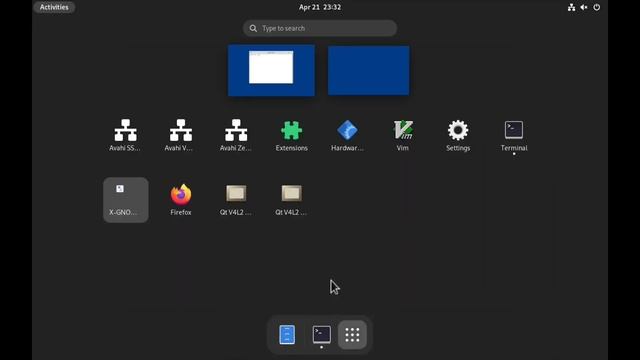The image size is (640, 360).
Task: Open the Settings gear app
Action: coord(458,136)
